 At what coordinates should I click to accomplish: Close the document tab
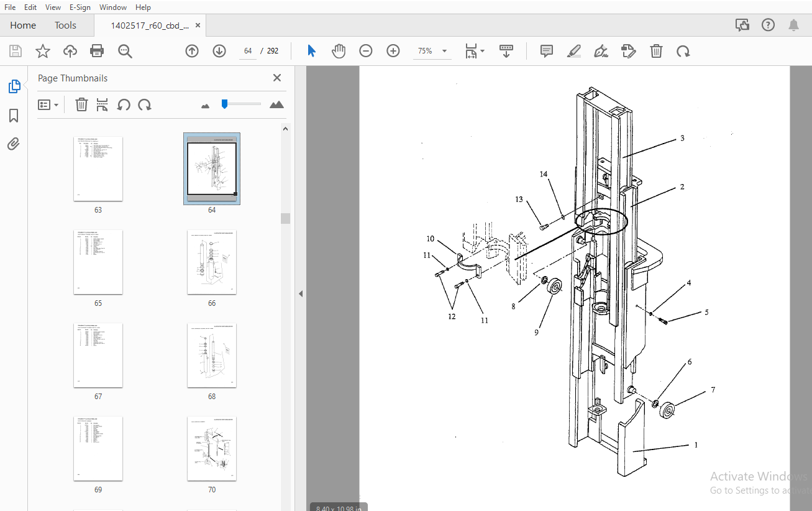tap(198, 25)
